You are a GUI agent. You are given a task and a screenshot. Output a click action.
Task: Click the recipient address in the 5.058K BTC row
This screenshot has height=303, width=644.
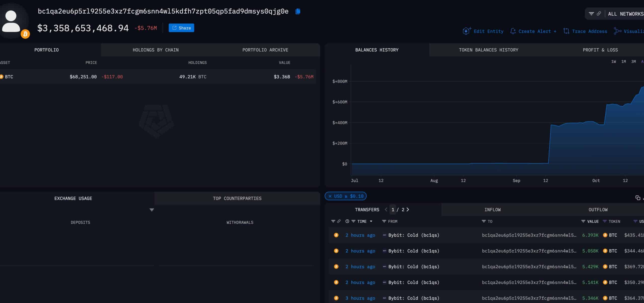coord(529,251)
